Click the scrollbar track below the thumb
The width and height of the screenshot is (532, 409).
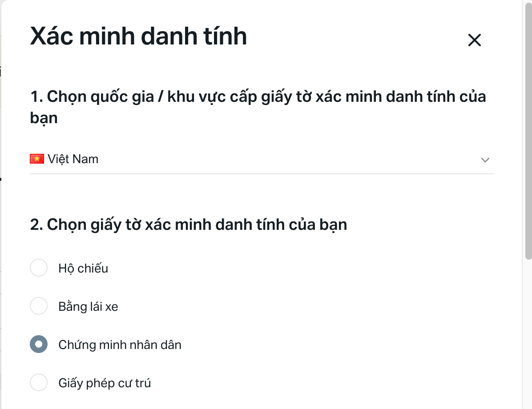click(x=528, y=333)
